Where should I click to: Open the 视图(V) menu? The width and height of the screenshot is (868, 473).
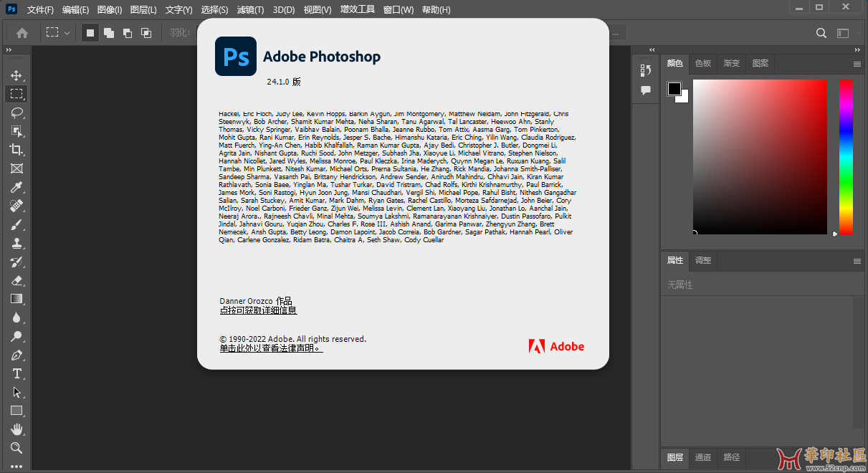pos(318,10)
